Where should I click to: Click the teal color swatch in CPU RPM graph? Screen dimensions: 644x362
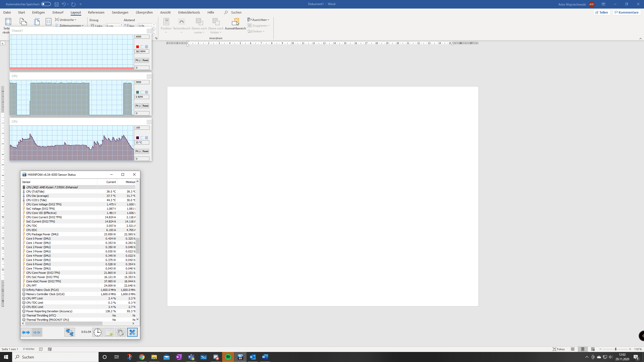137,92
